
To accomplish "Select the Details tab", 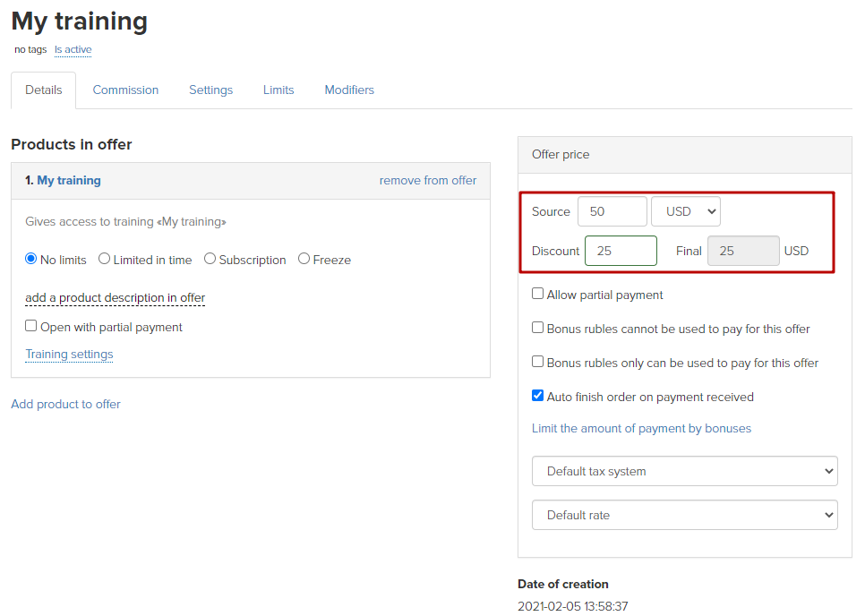I will click(x=43, y=90).
